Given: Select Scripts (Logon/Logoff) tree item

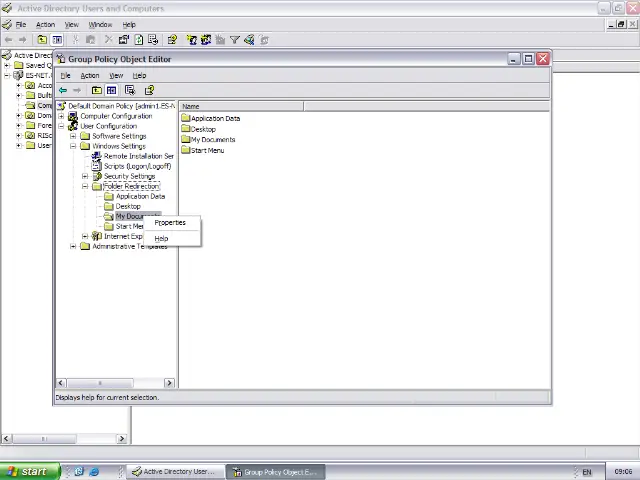Looking at the screenshot, I should 137,166.
